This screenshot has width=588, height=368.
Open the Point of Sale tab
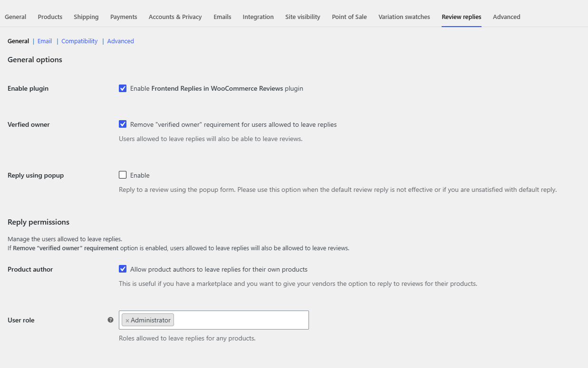349,17
